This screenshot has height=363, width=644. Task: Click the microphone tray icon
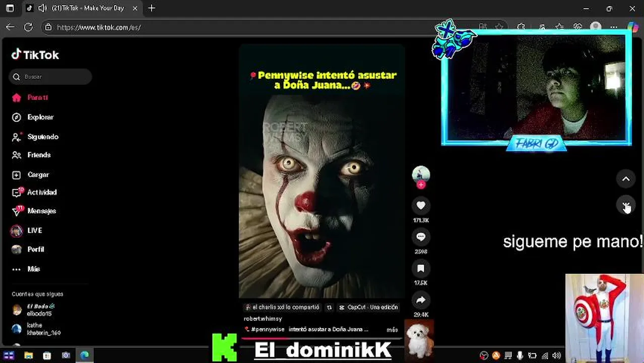click(x=520, y=355)
